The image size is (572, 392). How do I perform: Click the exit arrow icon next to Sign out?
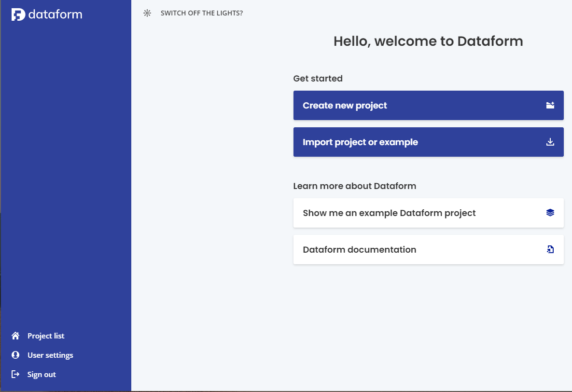[15, 374]
